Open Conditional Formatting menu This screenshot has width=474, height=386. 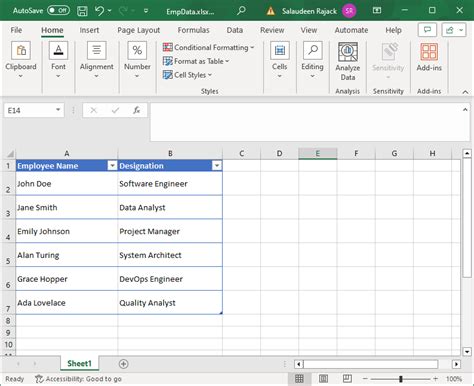208,47
